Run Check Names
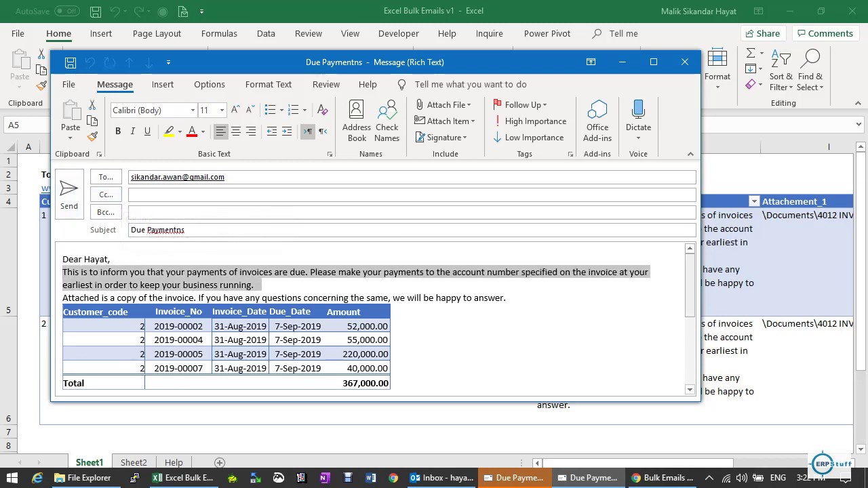 [387, 121]
